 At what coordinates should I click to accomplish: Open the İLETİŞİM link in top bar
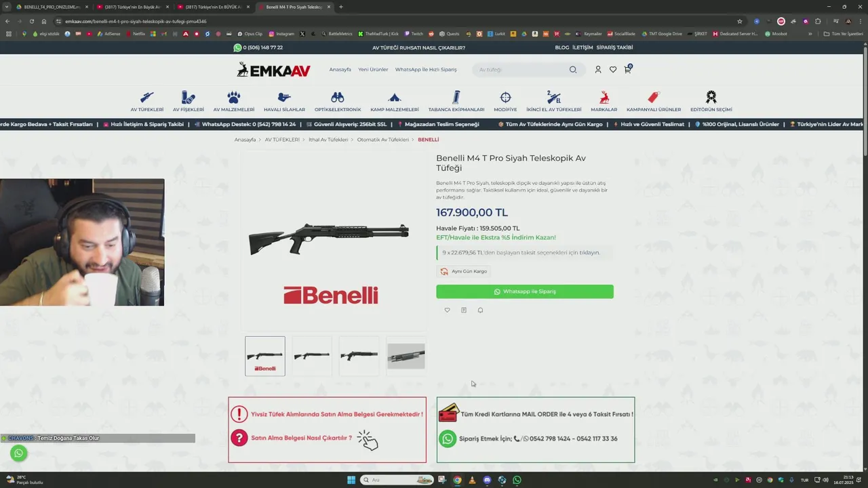pyautogui.click(x=583, y=47)
